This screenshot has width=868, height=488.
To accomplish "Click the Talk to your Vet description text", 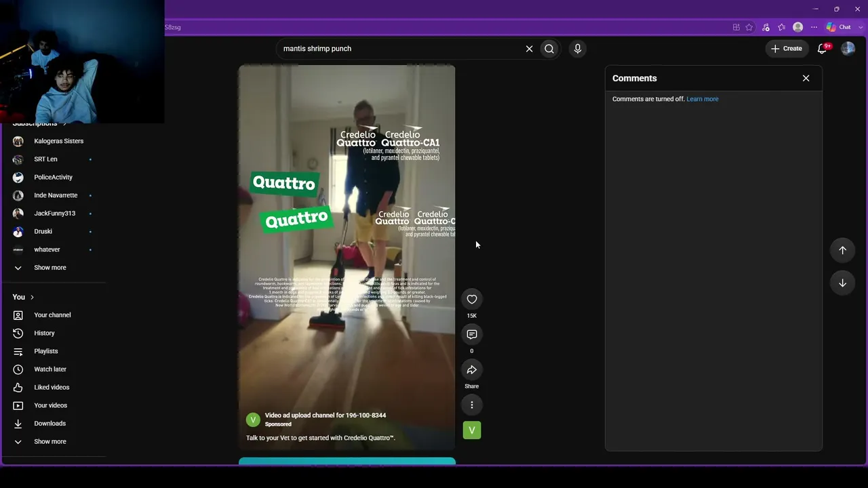I will pos(321,438).
